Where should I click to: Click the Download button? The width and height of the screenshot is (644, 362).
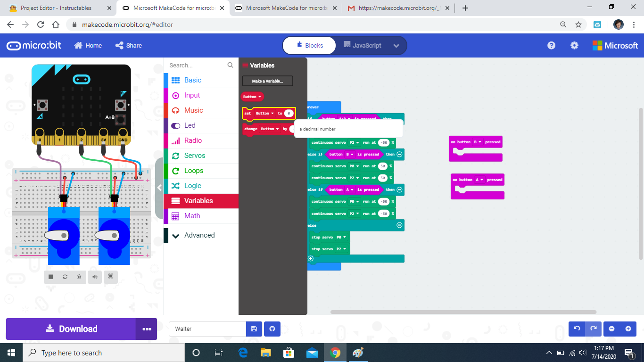pyautogui.click(x=71, y=329)
